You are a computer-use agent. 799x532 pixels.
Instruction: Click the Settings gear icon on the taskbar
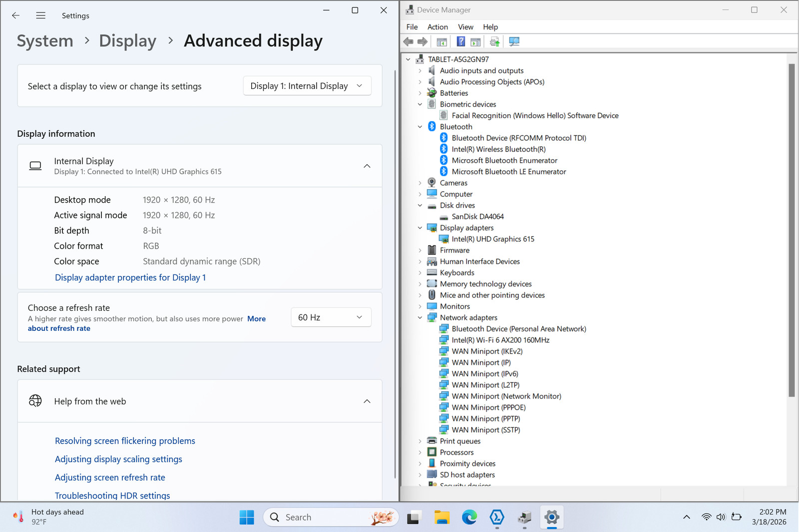pyautogui.click(x=552, y=518)
